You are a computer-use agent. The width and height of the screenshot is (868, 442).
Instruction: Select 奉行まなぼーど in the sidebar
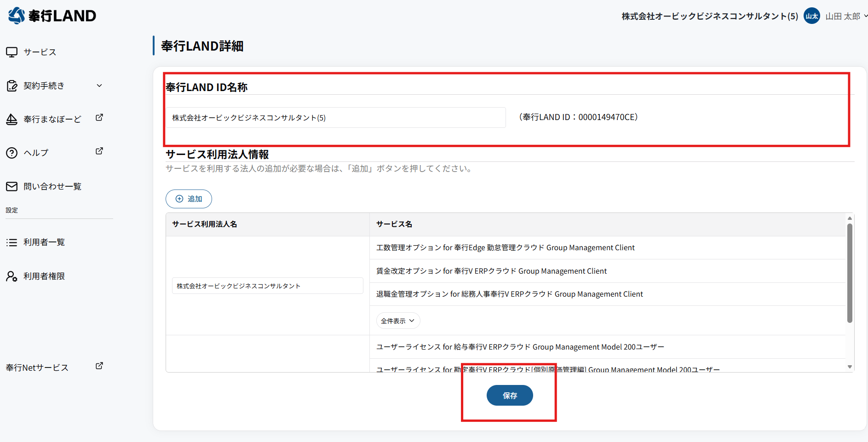(x=52, y=120)
